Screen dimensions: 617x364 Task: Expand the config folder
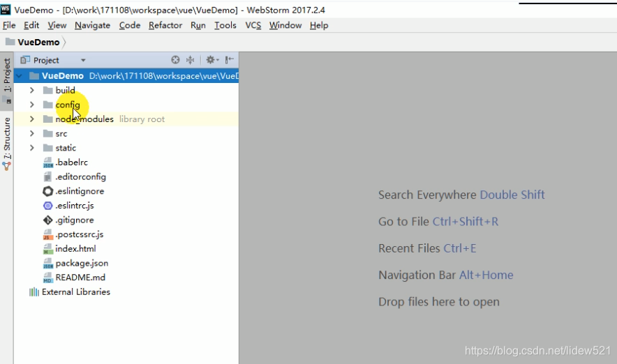(x=32, y=105)
